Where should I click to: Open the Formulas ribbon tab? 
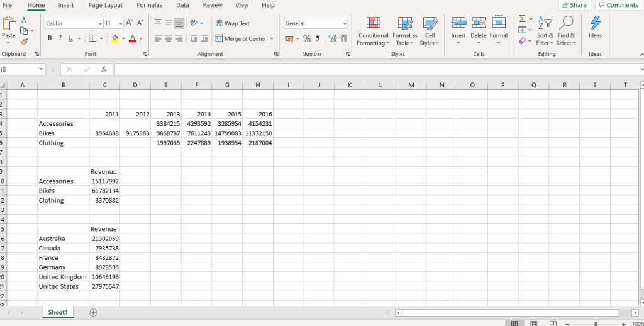pos(149,5)
